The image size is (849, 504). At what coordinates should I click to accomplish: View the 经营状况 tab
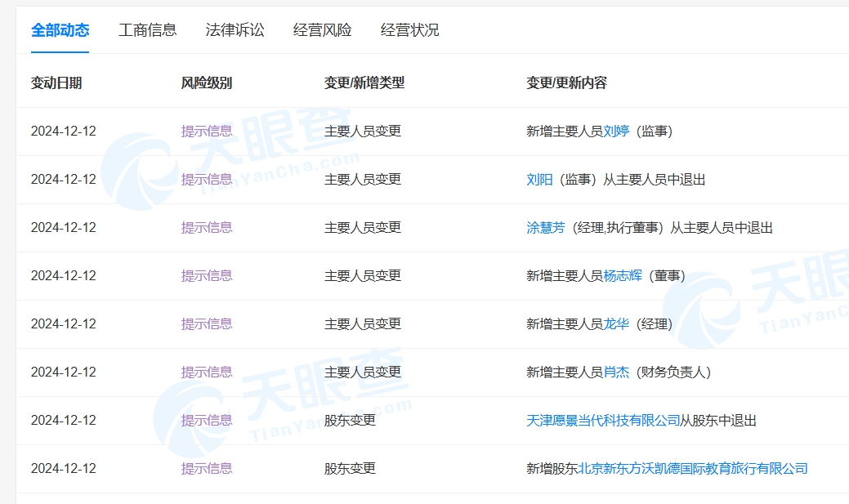[409, 30]
